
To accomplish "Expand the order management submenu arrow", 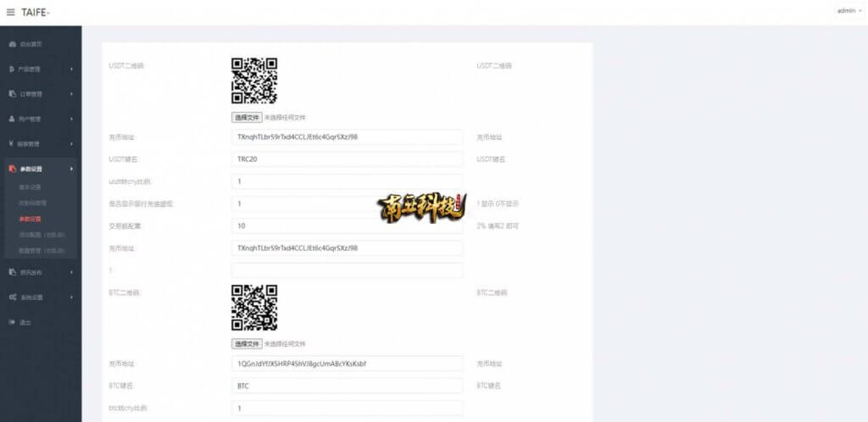I will [x=72, y=94].
